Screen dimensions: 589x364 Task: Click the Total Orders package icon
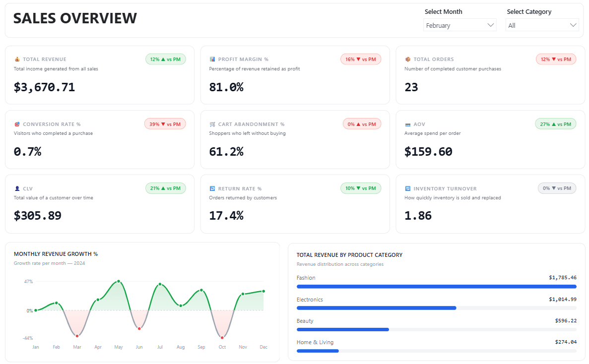408,60
